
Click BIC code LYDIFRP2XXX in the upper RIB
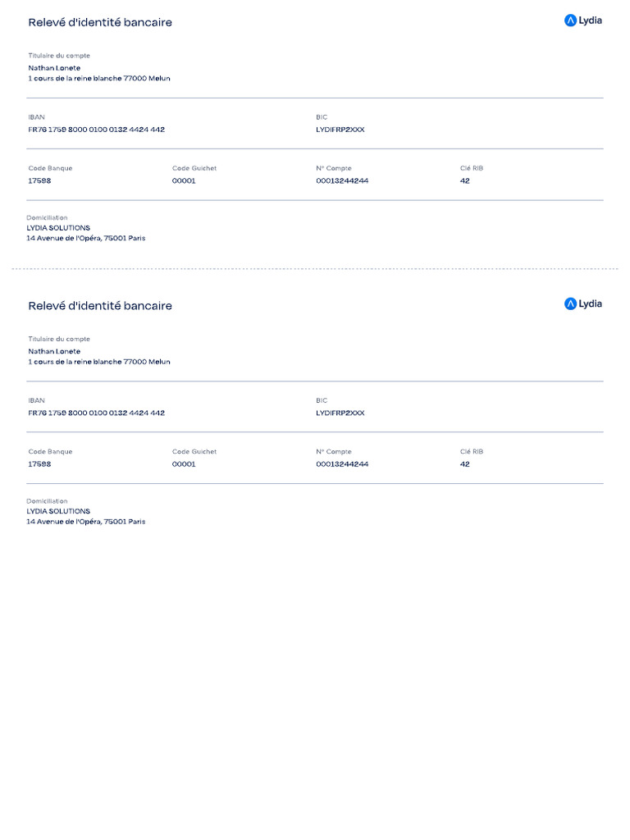pyautogui.click(x=340, y=130)
